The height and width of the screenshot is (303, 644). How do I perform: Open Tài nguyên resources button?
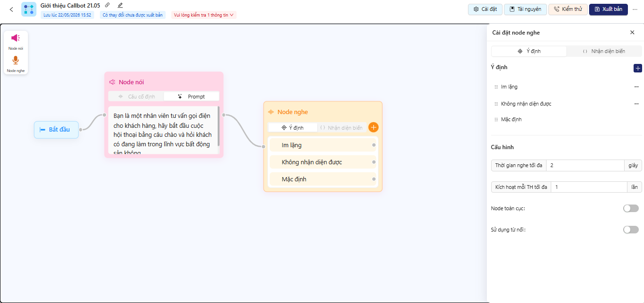point(525,9)
